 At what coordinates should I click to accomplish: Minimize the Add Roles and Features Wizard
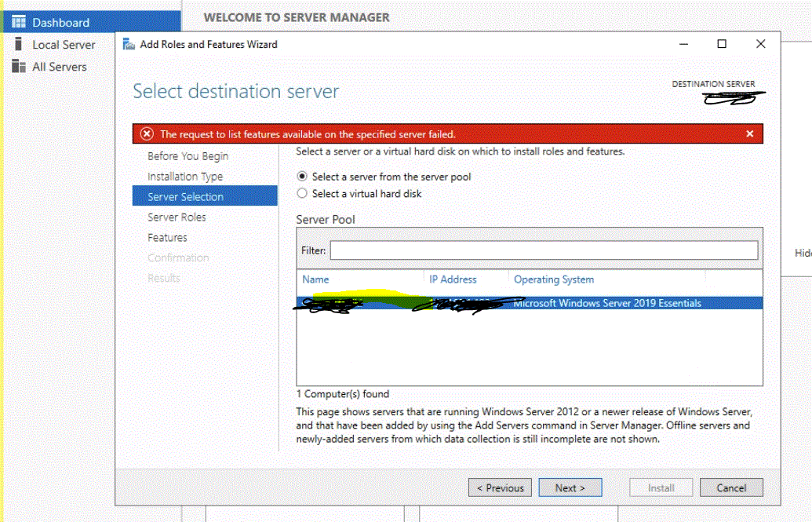[x=683, y=44]
